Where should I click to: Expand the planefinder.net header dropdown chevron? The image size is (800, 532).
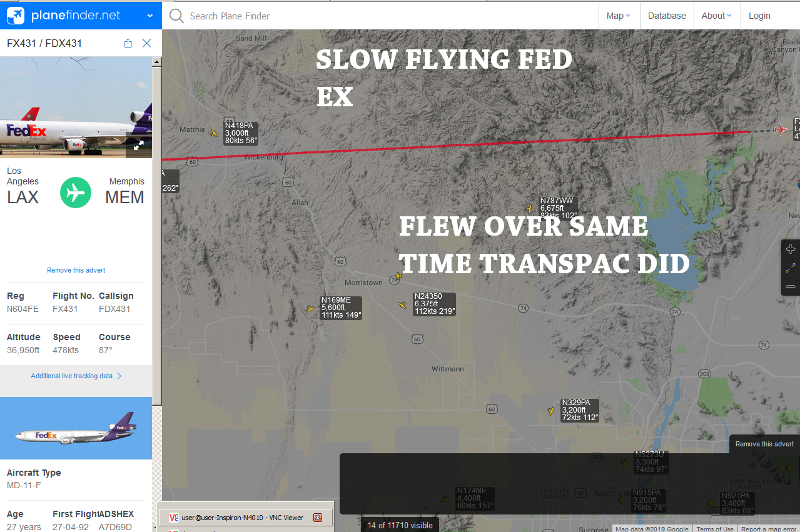[x=150, y=16]
